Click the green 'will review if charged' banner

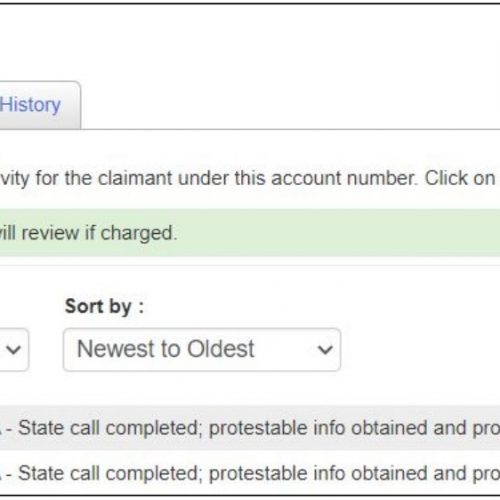pos(250,233)
